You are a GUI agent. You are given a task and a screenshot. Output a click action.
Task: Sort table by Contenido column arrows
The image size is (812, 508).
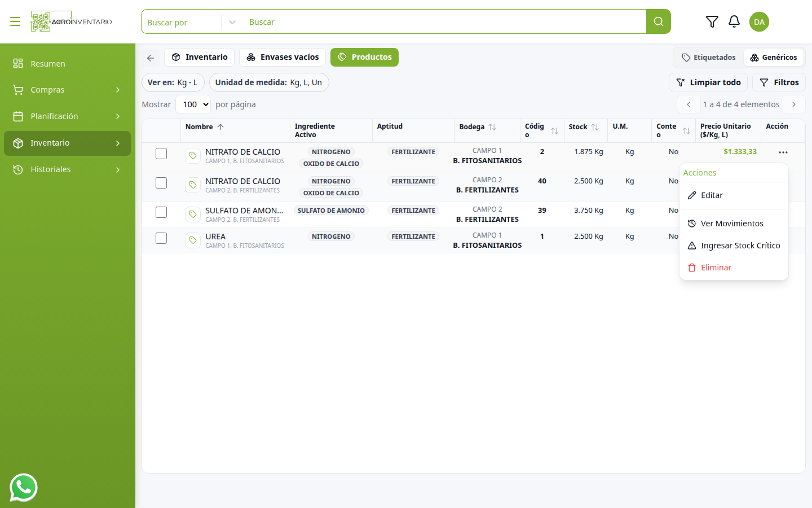(686, 131)
